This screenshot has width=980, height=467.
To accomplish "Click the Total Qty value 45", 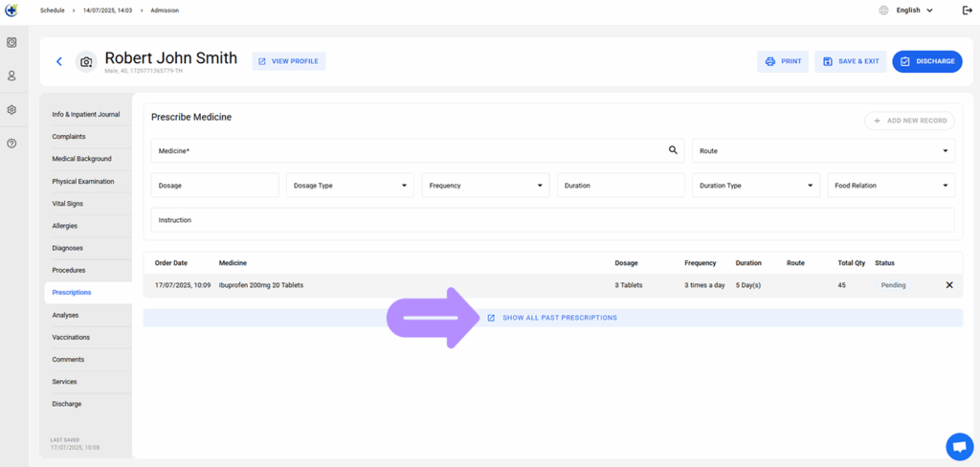I will click(842, 285).
